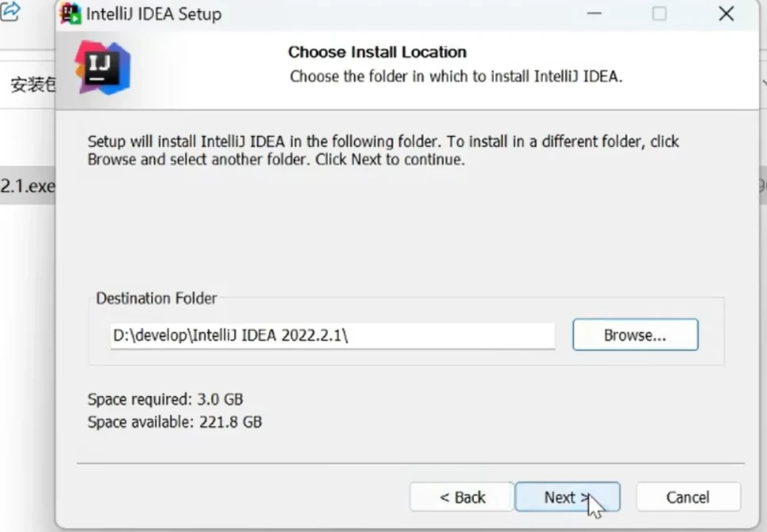This screenshot has width=767, height=532.
Task: Select the 2.1.exe file in background
Action: click(27, 186)
